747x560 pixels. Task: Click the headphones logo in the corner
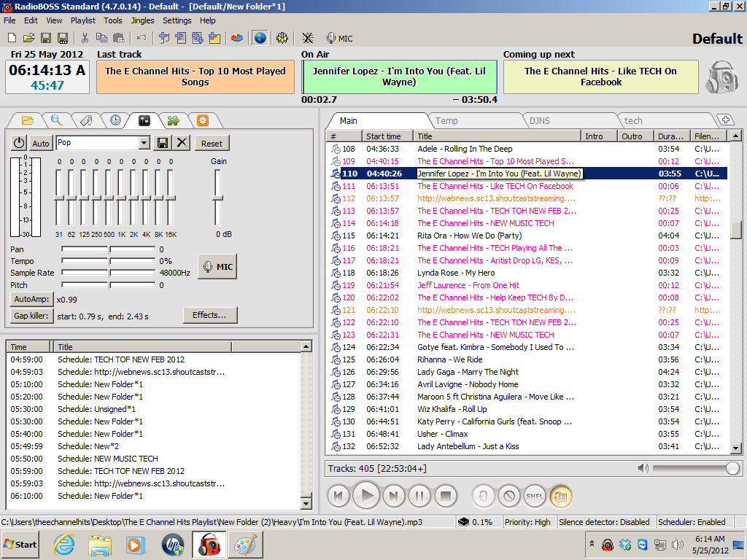click(721, 76)
